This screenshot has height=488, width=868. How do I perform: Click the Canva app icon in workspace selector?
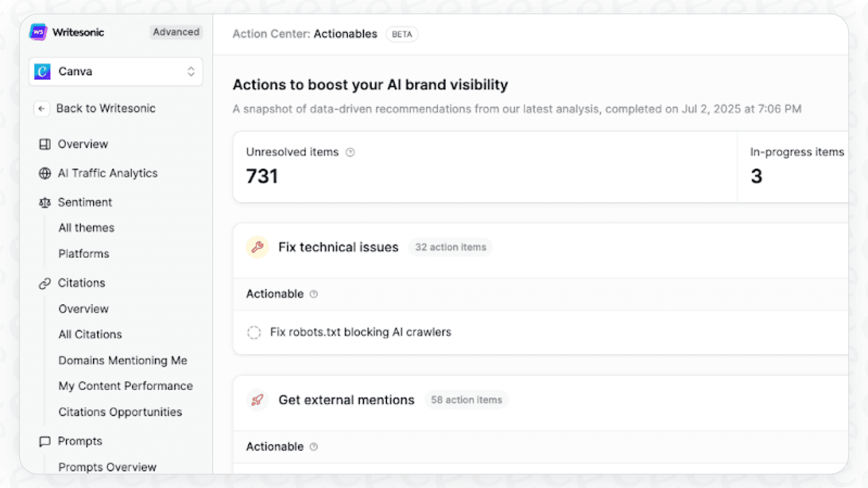(42, 71)
